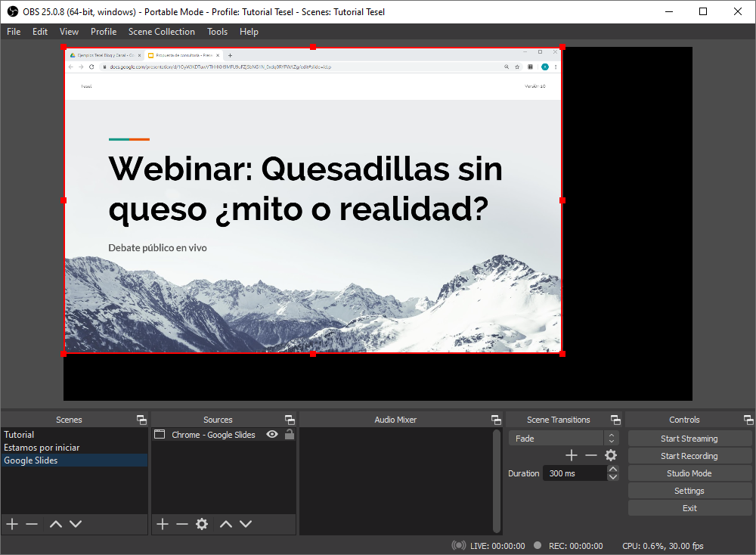The height and width of the screenshot is (555, 756).
Task: Lock the Chrome - Google Slides source
Action: pyautogui.click(x=288, y=435)
